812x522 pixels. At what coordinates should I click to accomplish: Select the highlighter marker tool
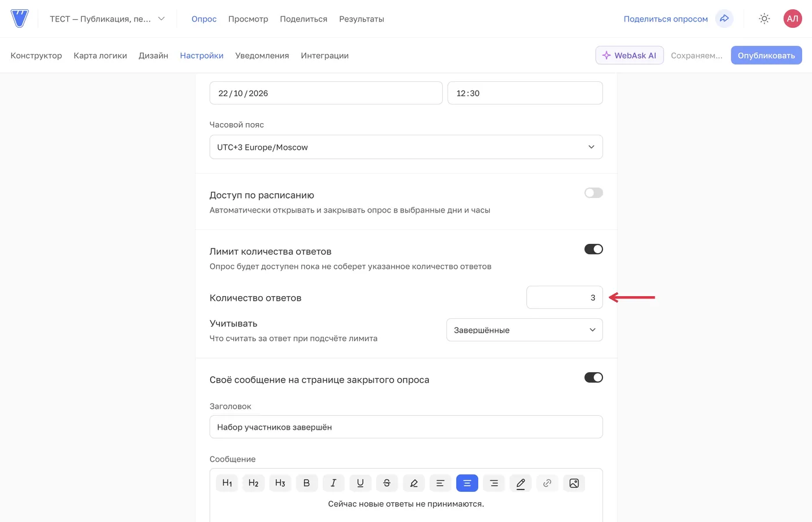click(x=414, y=483)
